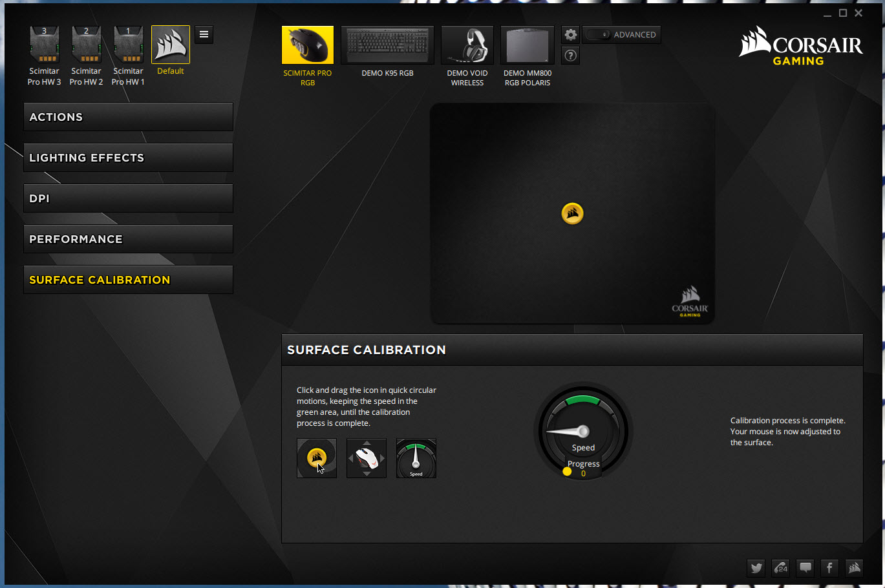This screenshot has width=885, height=588.
Task: Click the Progress indicator value
Action: (x=583, y=474)
